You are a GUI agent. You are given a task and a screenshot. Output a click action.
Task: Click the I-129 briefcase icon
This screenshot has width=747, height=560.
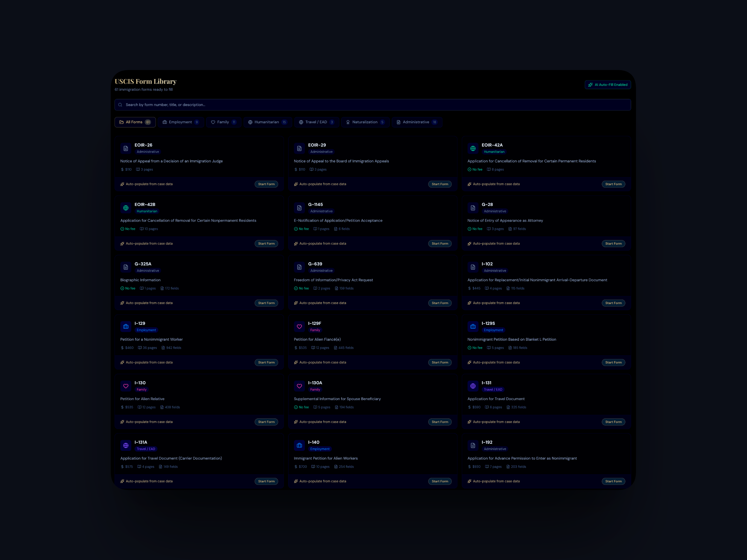pos(126,326)
